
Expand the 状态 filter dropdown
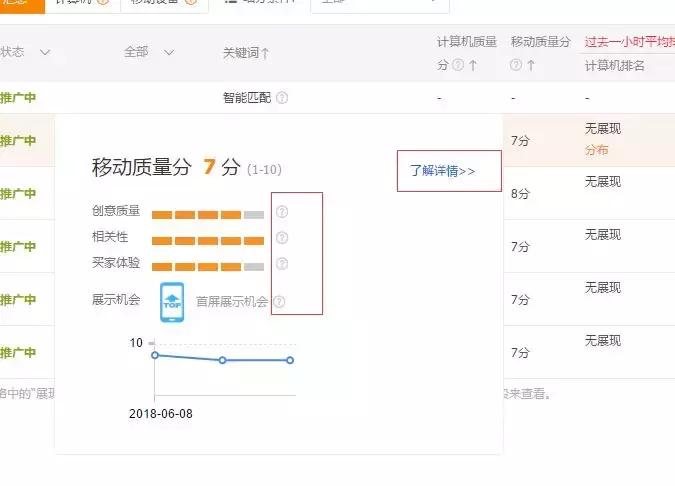click(45, 53)
